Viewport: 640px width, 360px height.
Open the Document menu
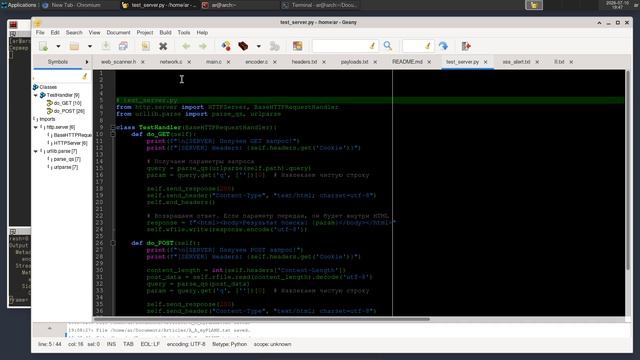tap(118, 32)
